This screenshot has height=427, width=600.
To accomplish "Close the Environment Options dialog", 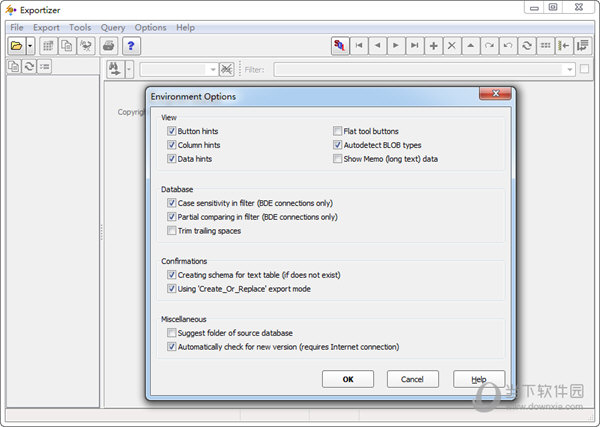I will (496, 93).
